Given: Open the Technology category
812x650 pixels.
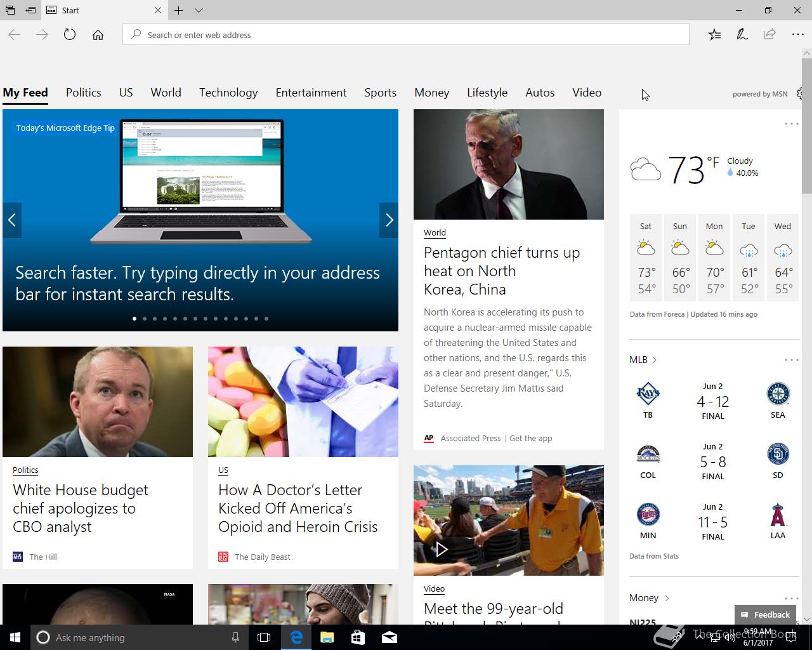Looking at the screenshot, I should click(228, 93).
